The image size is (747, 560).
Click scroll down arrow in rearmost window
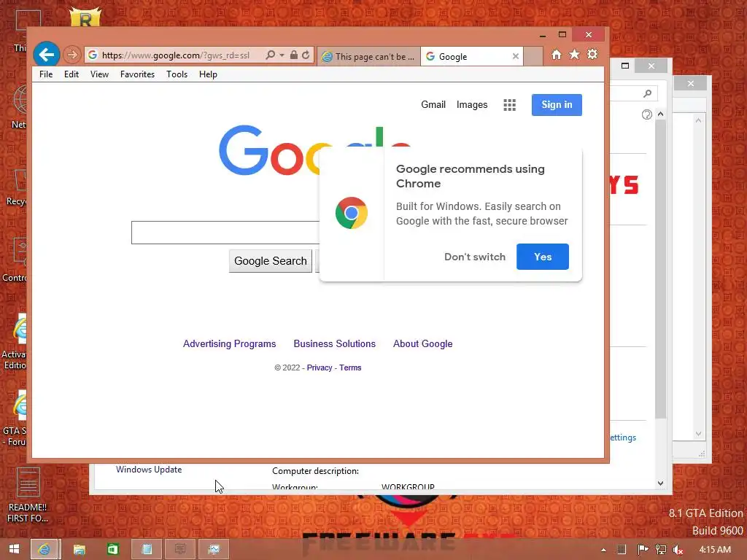click(698, 433)
